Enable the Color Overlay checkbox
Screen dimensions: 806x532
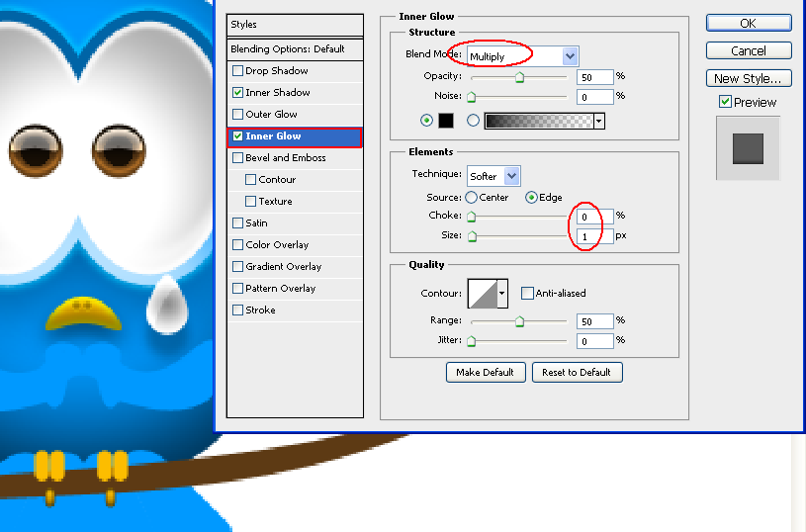click(237, 244)
